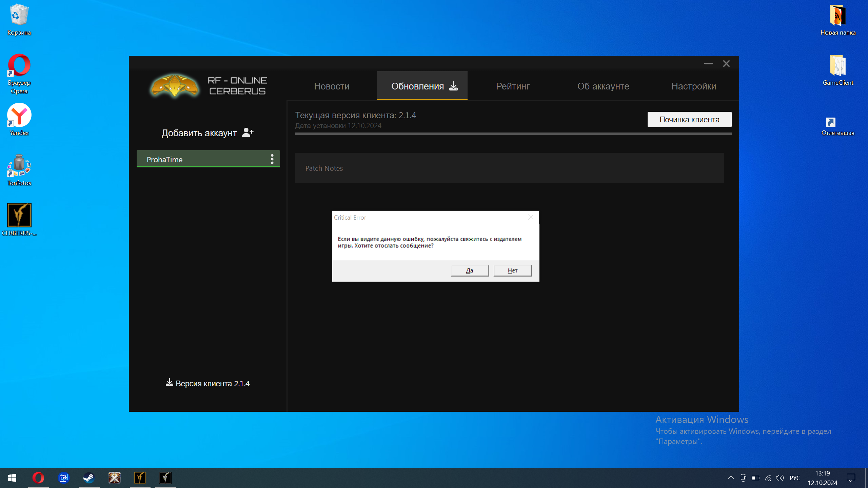This screenshot has width=868, height=488.
Task: Open the Об аккаунте tab
Action: tap(603, 86)
